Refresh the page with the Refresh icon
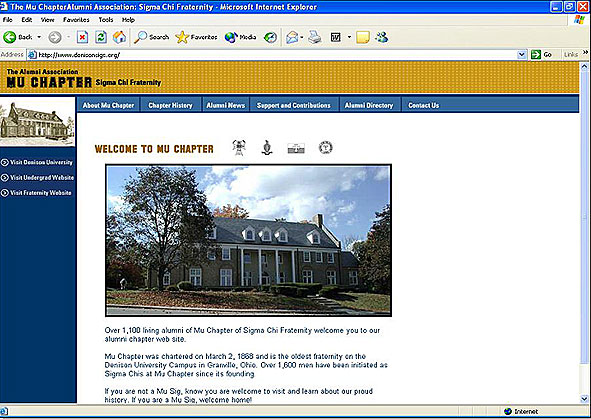Image resolution: width=591 pixels, height=419 pixels. click(101, 37)
